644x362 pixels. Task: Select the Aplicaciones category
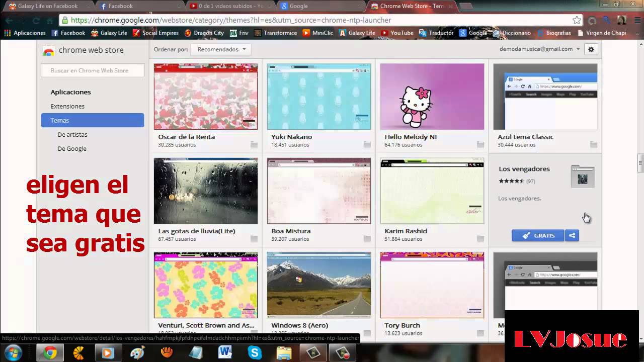click(x=70, y=92)
